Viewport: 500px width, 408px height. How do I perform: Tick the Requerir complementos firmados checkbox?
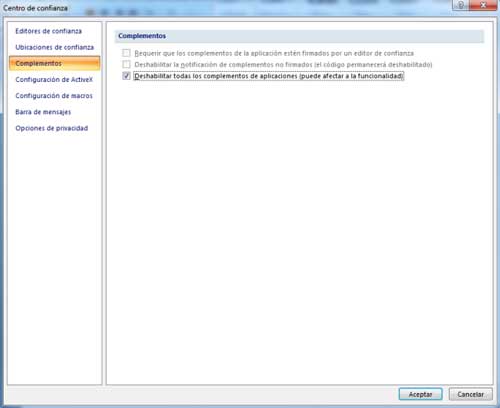tap(126, 53)
